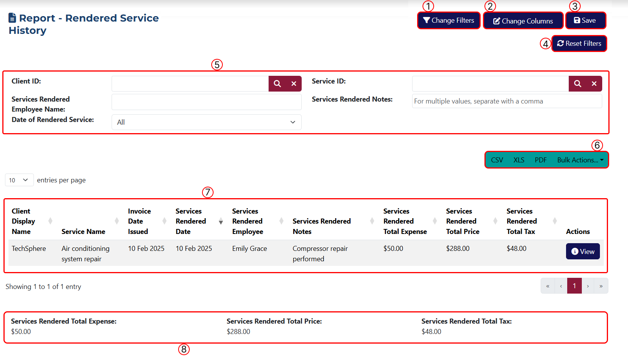Select the PDF export option
This screenshot has height=364, width=628.
coord(540,160)
